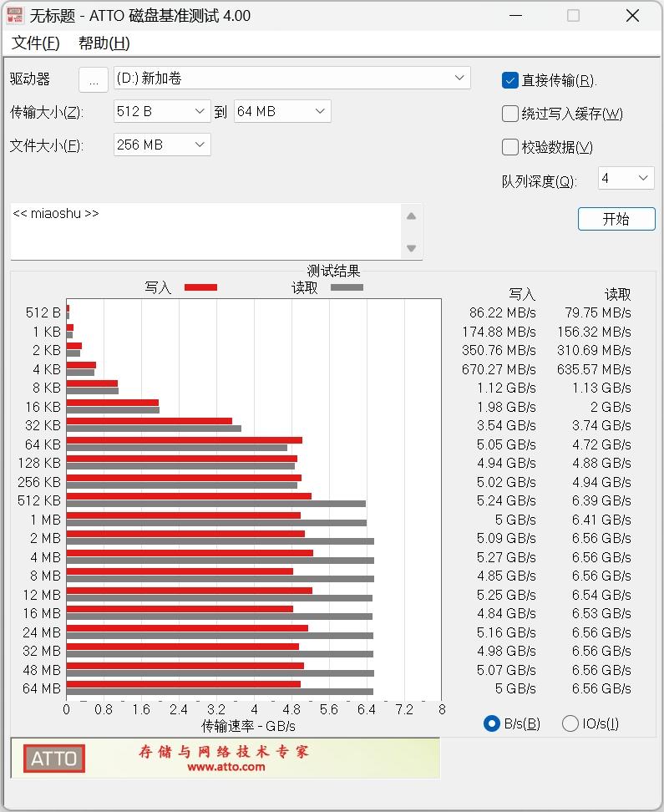The width and height of the screenshot is (664, 812).
Task: Enable the 绕过写入缓存(W) checkbox
Action: click(510, 114)
